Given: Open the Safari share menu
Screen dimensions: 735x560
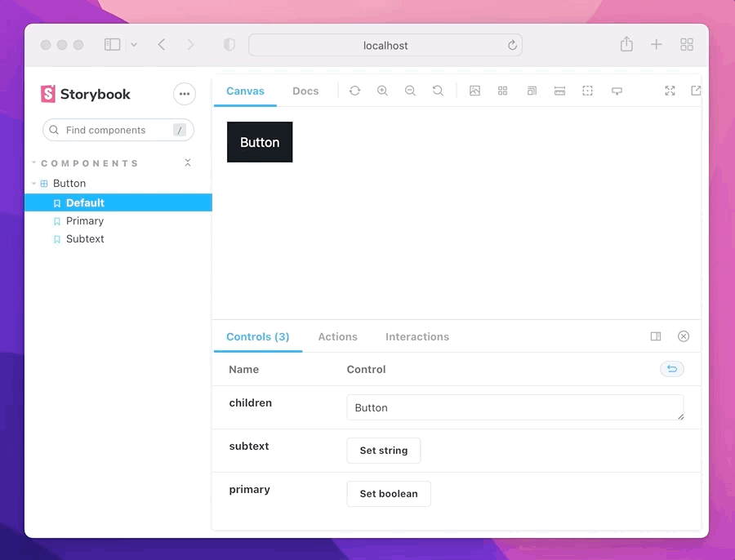Looking at the screenshot, I should coord(626,44).
